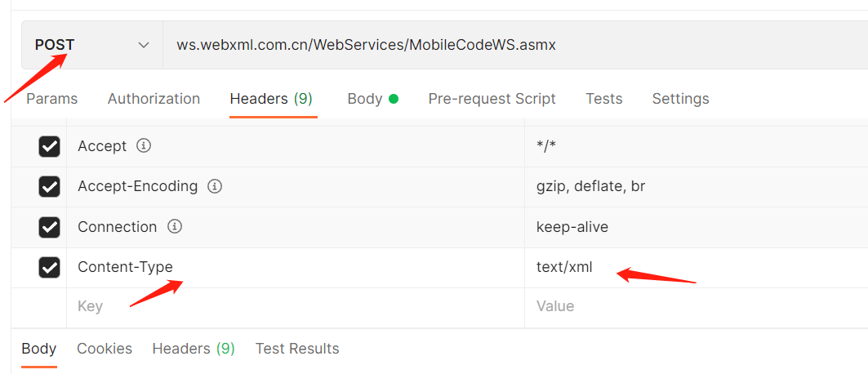The height and width of the screenshot is (374, 868).
Task: Open the Test Results tab
Action: [297, 349]
